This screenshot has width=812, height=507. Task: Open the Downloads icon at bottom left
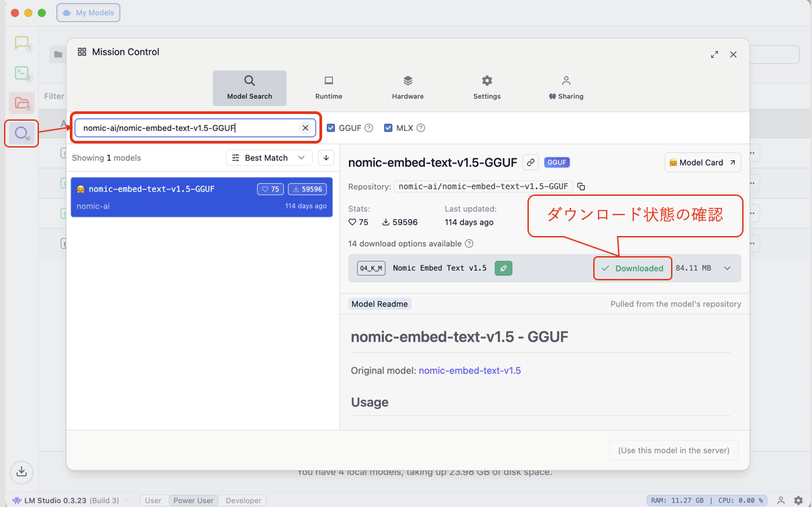click(21, 471)
